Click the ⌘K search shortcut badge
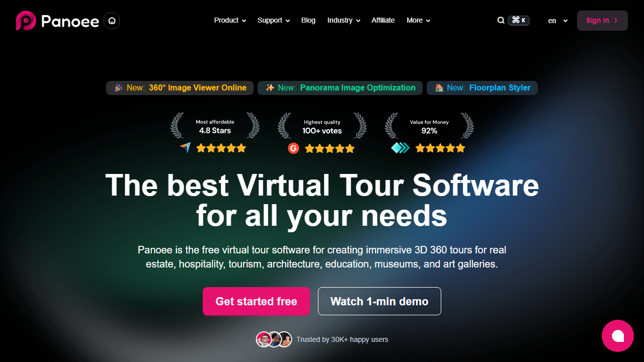The image size is (644, 362). tap(519, 21)
